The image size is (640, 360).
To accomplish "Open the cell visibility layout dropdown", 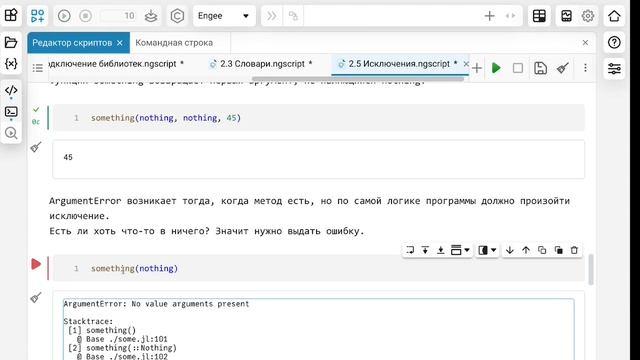I will (487, 250).
